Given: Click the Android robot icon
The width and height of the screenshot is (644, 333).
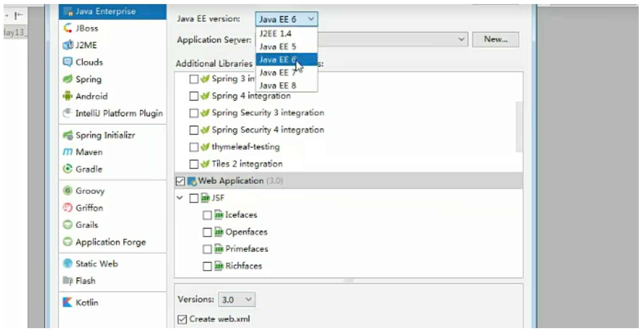Looking at the screenshot, I should click(x=68, y=96).
